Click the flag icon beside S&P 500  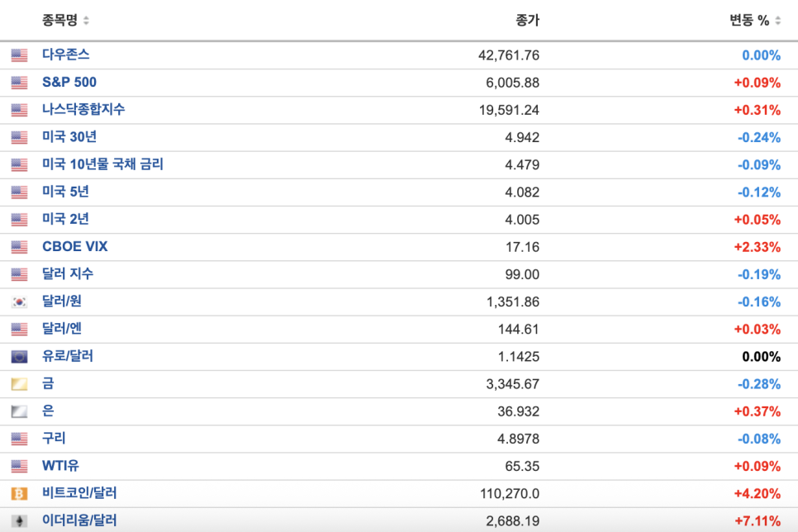point(19,83)
